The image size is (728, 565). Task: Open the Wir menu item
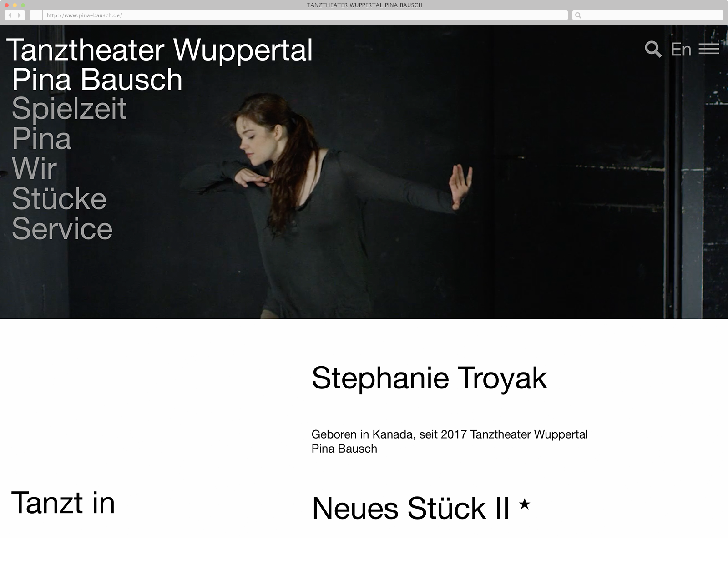(x=35, y=168)
